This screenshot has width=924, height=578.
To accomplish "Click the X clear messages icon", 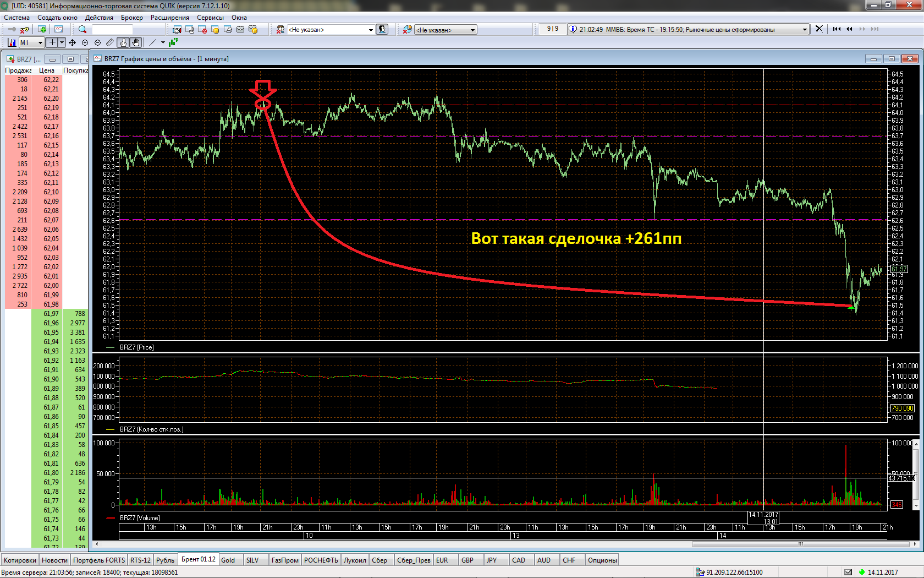I will tap(819, 29).
